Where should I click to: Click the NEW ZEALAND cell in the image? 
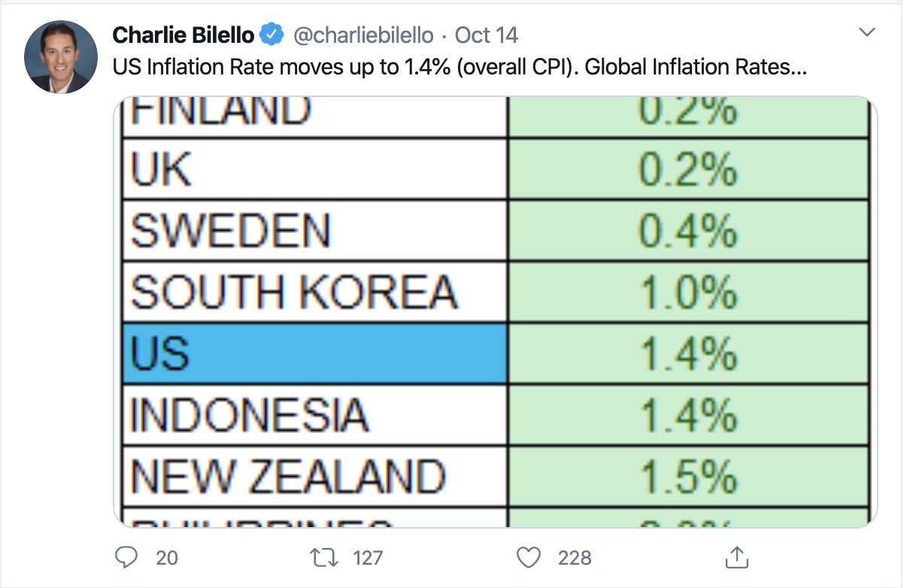tap(288, 475)
